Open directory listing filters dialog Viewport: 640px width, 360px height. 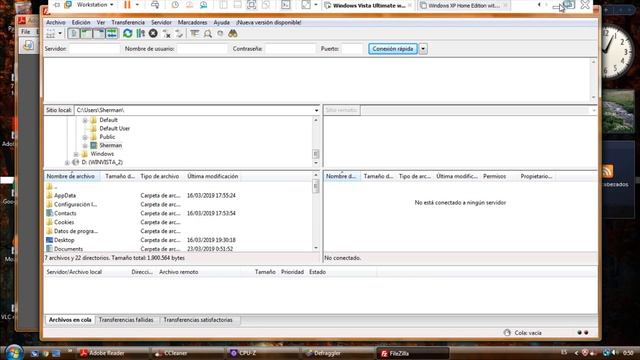pyautogui.click(x=195, y=33)
